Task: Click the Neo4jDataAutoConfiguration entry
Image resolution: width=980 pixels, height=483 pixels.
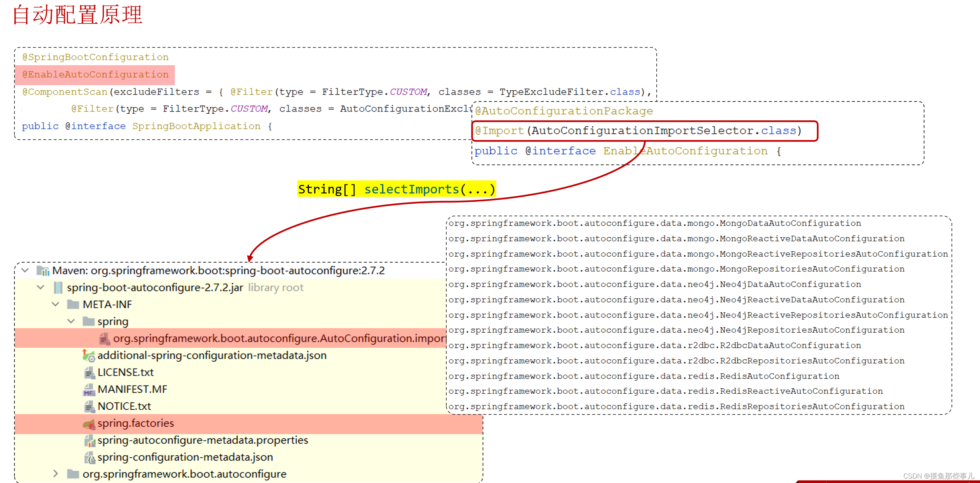Action: point(654,284)
